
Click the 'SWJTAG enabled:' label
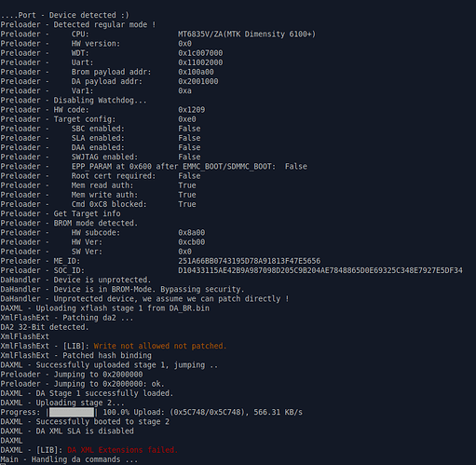[x=104, y=157]
